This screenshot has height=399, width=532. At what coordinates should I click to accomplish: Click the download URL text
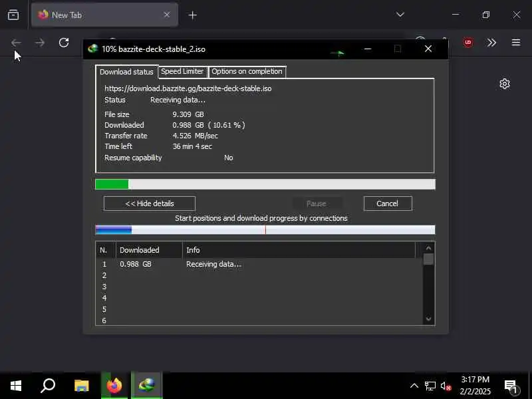188,88
